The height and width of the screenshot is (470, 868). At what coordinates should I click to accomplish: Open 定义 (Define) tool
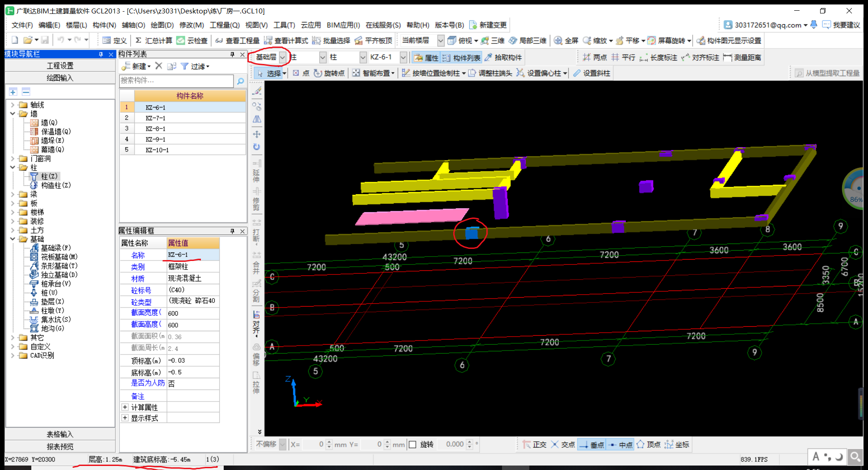tap(115, 41)
